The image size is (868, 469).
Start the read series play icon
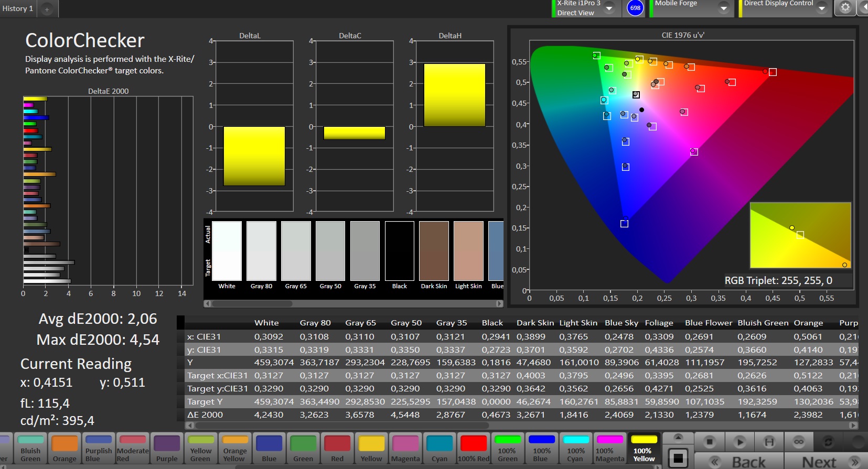740,442
